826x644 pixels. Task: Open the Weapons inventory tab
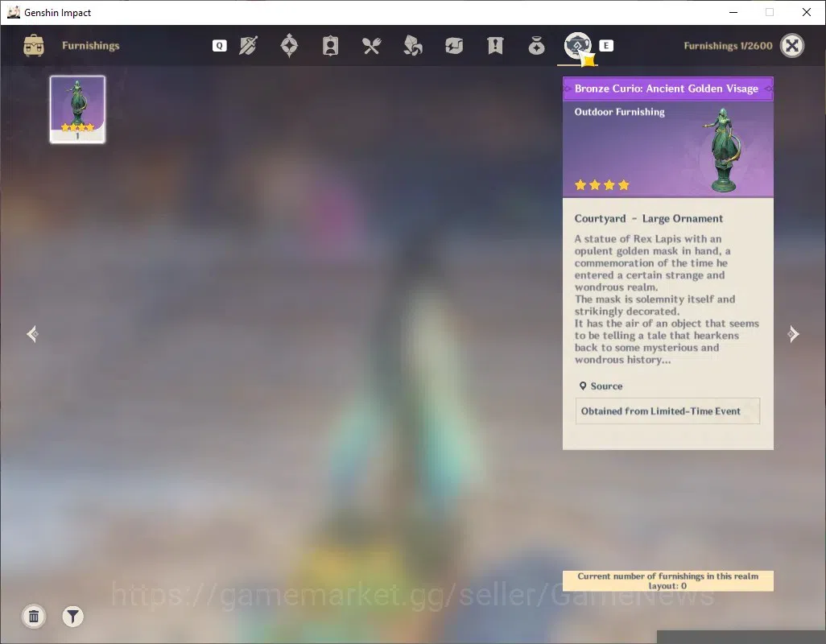pos(248,46)
